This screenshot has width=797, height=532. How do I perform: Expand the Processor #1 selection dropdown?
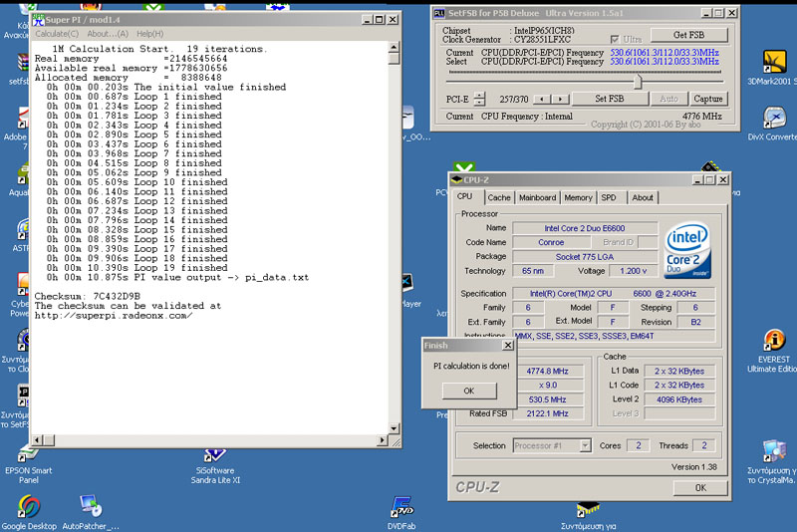[x=584, y=445]
